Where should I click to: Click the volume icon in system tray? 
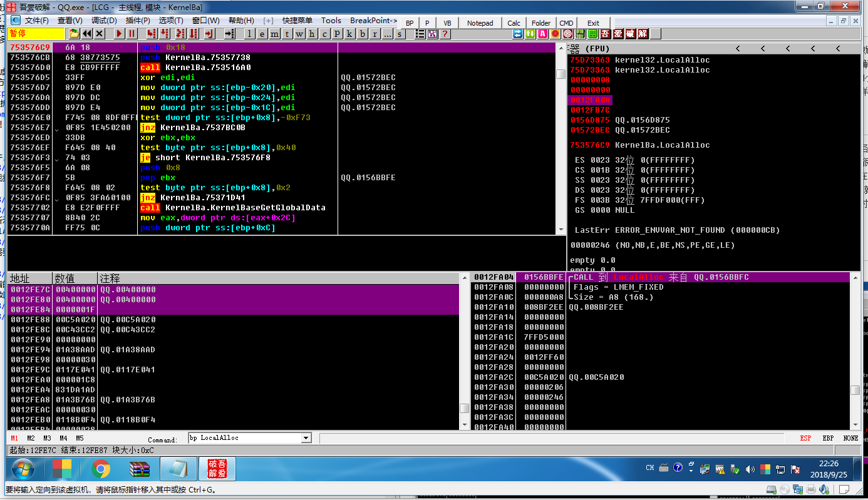[x=750, y=469]
